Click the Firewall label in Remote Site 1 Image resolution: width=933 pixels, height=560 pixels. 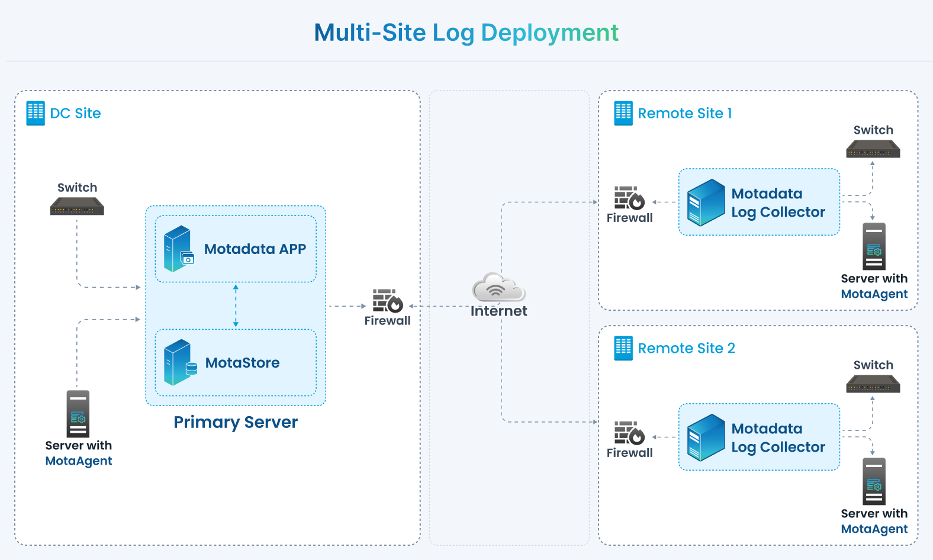coord(630,218)
